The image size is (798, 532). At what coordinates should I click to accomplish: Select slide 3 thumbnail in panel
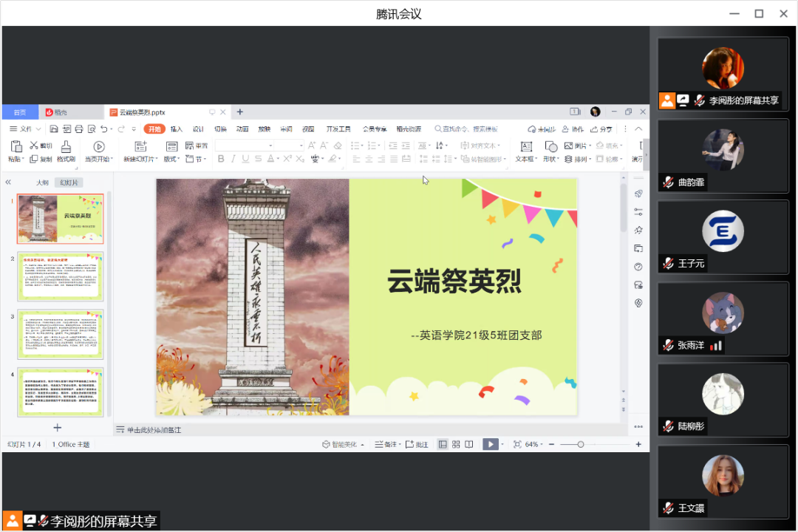tap(61, 334)
